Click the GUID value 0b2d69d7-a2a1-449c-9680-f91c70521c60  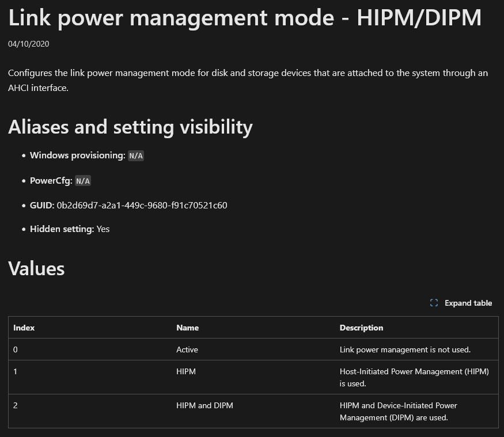tap(142, 206)
